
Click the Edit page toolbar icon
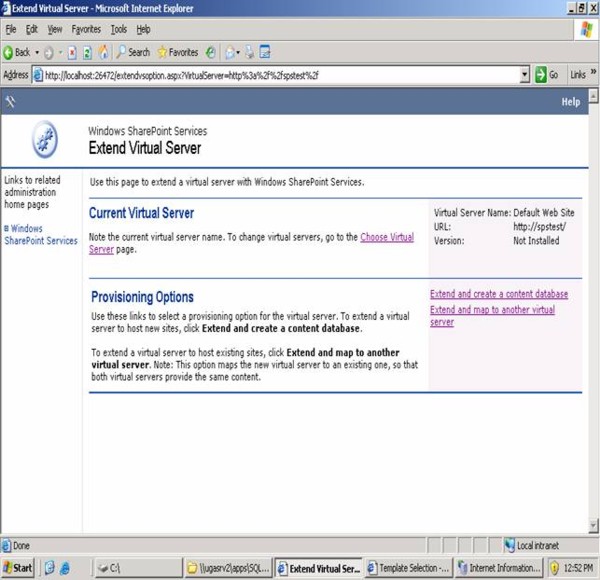click(x=265, y=52)
